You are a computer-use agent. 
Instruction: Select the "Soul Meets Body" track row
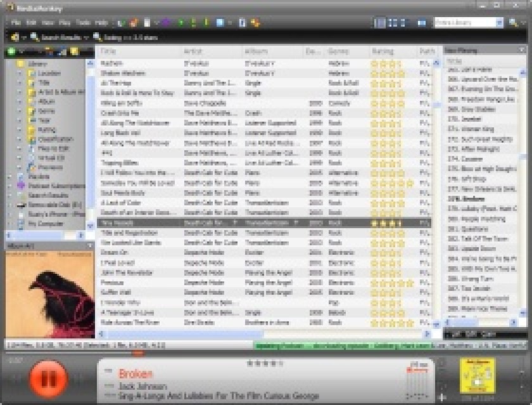tap(264, 193)
